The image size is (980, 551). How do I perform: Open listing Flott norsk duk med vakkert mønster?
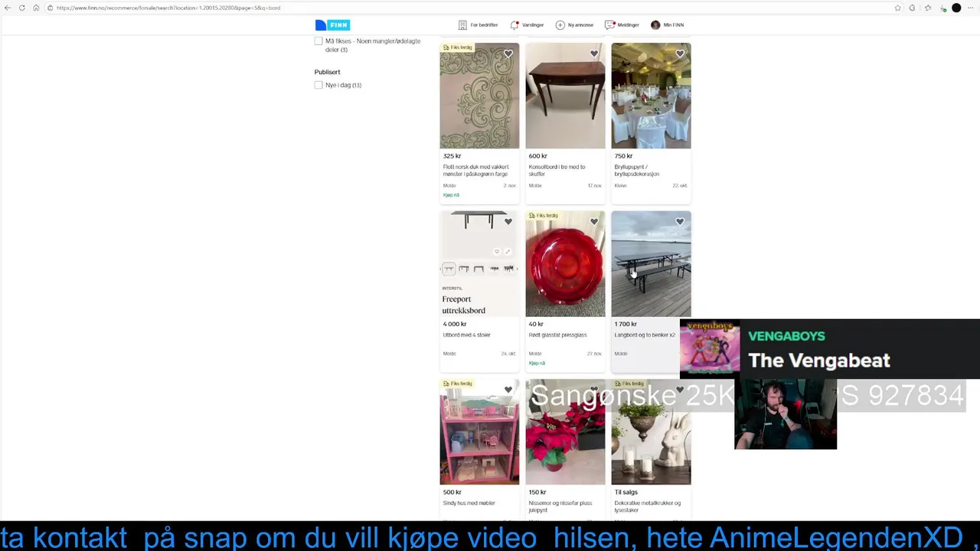click(x=475, y=171)
